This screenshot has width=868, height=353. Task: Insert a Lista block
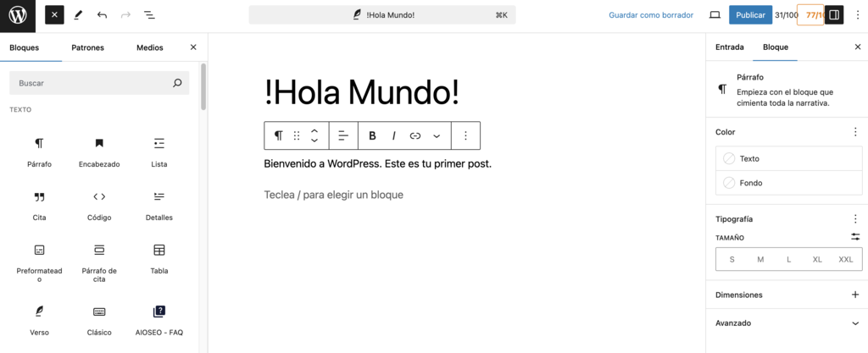point(159,153)
